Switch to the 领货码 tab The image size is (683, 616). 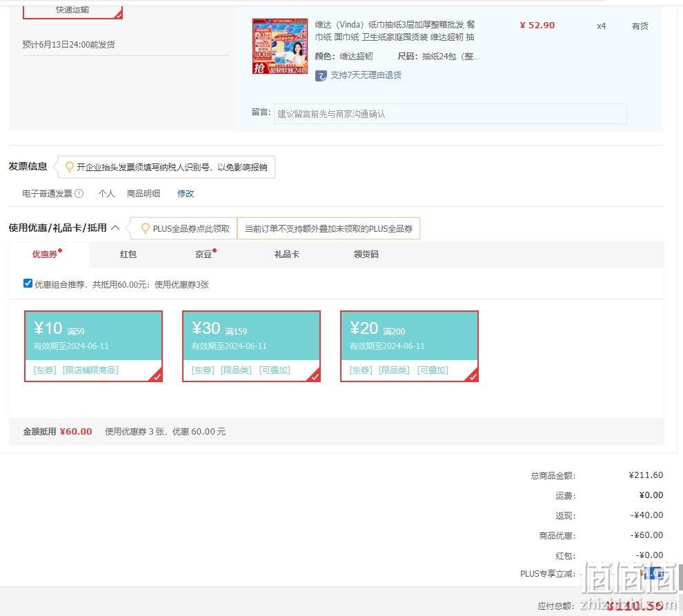(366, 254)
